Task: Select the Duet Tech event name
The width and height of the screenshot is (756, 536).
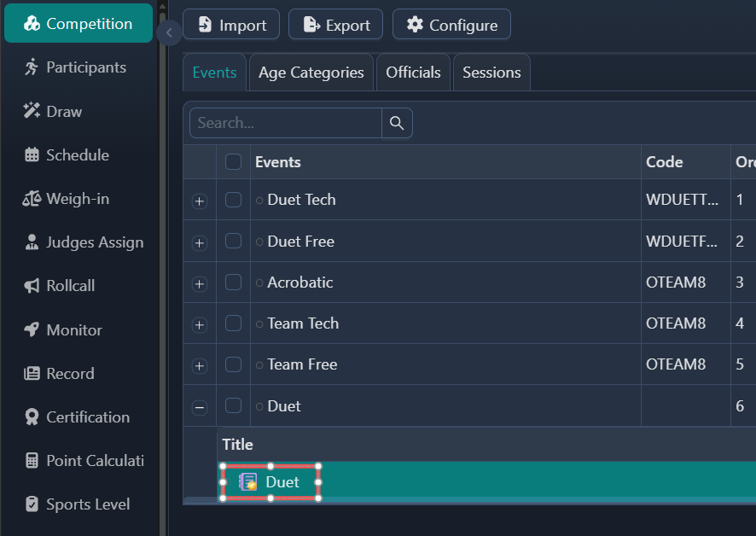Action: pyautogui.click(x=301, y=200)
